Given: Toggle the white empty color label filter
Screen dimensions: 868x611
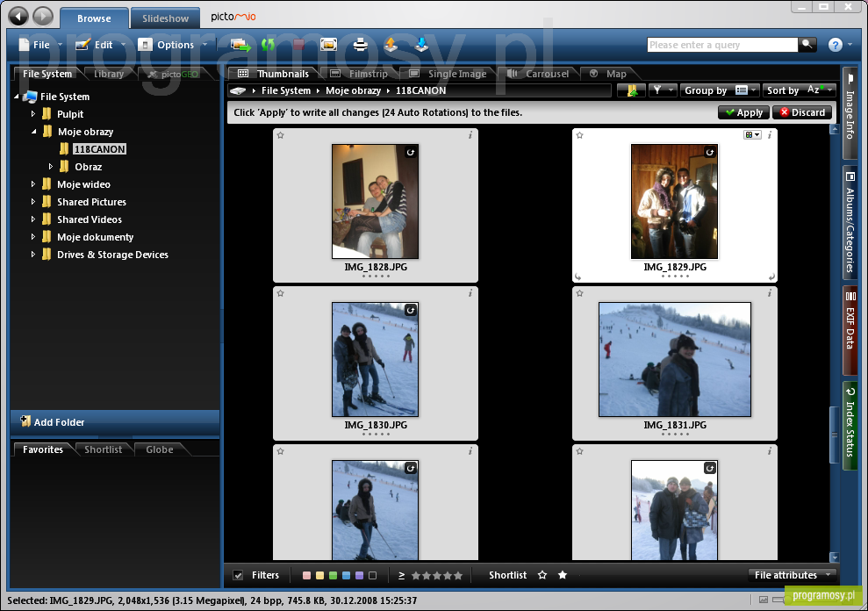Looking at the screenshot, I should click(x=372, y=576).
